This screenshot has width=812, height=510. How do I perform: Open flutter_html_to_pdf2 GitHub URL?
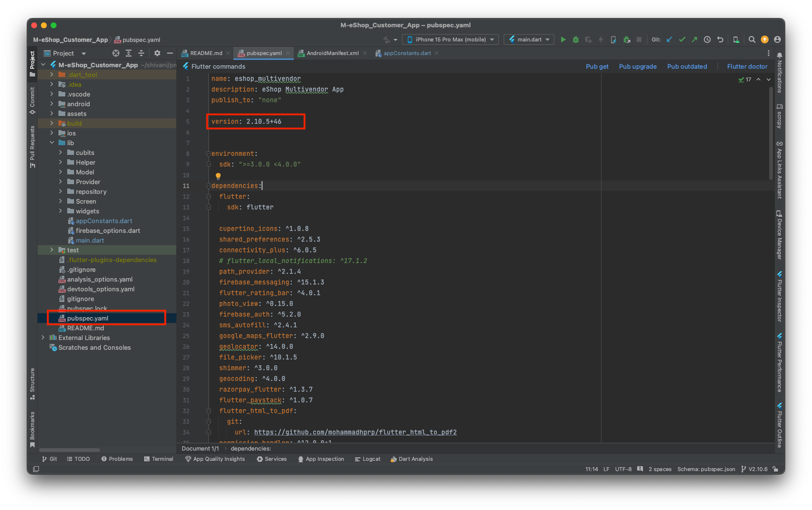(x=356, y=432)
